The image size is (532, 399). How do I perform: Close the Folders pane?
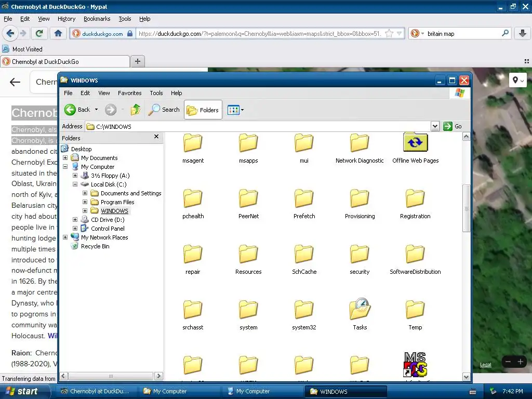(156, 137)
